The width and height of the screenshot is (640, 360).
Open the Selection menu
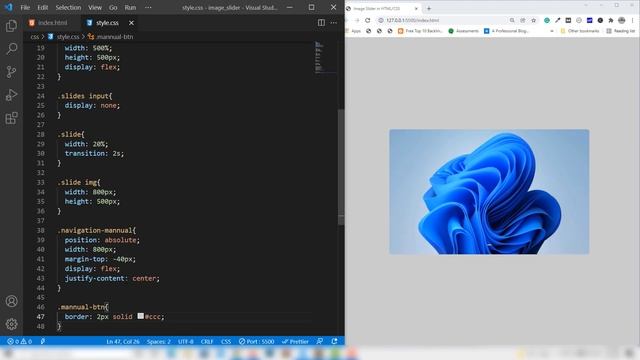68,7
